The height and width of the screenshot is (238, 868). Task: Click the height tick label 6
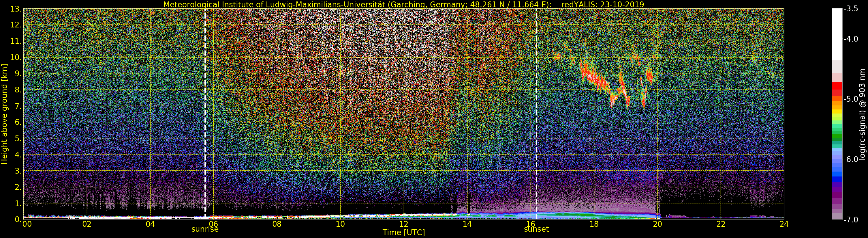pos(18,122)
